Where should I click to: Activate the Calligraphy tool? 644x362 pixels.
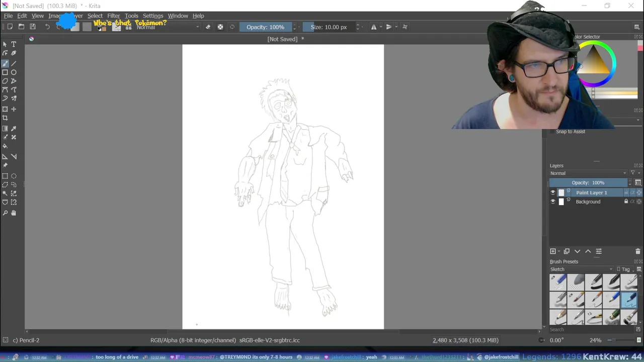click(14, 53)
